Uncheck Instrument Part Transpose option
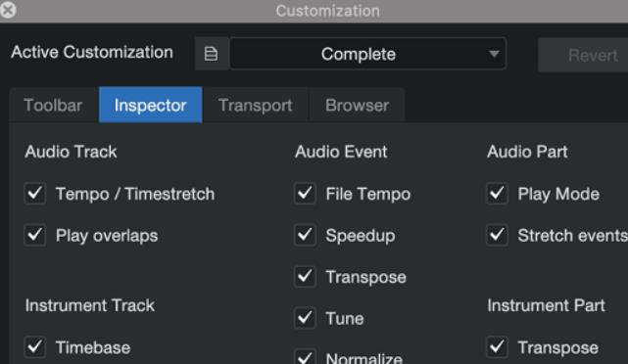 point(497,346)
